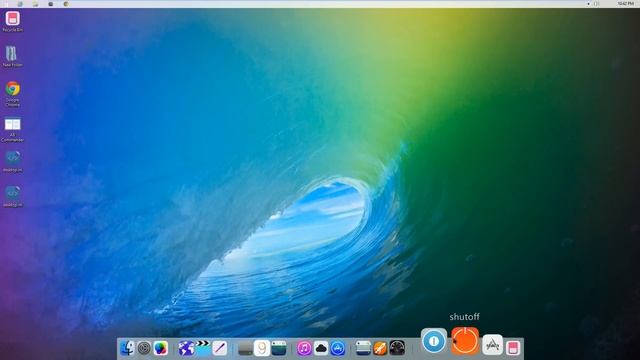640x360 pixels.
Task: Launch the clapperboard movie app in dock
Action: [203, 348]
